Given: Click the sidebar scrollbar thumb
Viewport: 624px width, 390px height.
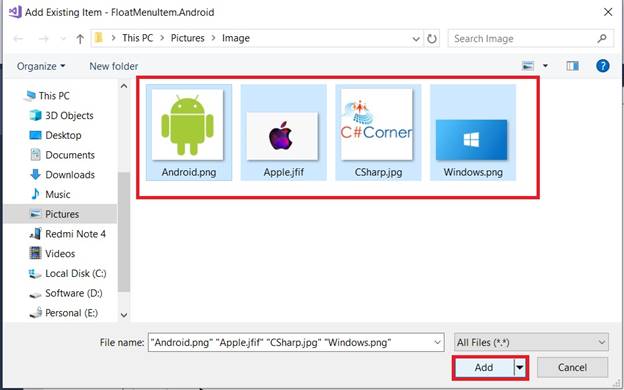Looking at the screenshot, I should [124, 233].
